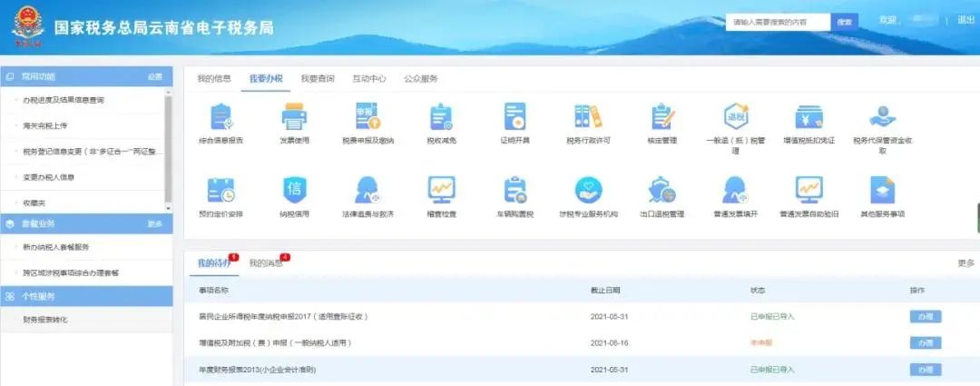Viewport: 980px width, 386px height.
Task: Open 综合信息报告 icon
Action: click(x=220, y=117)
